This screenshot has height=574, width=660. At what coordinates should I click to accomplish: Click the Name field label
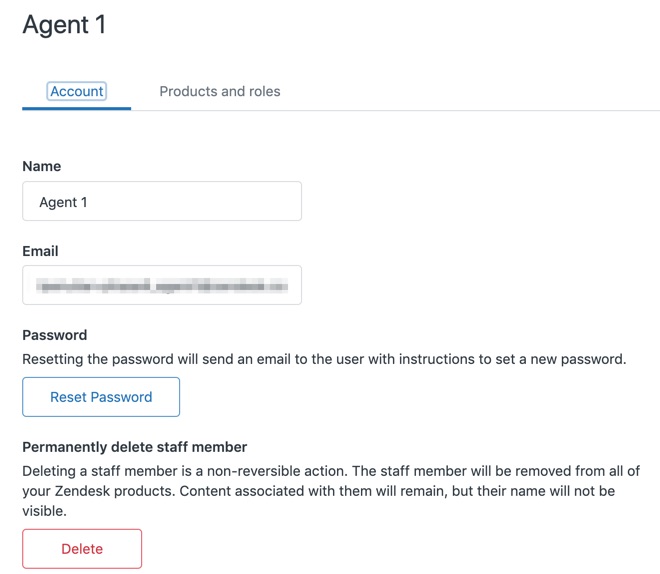pyautogui.click(x=41, y=166)
